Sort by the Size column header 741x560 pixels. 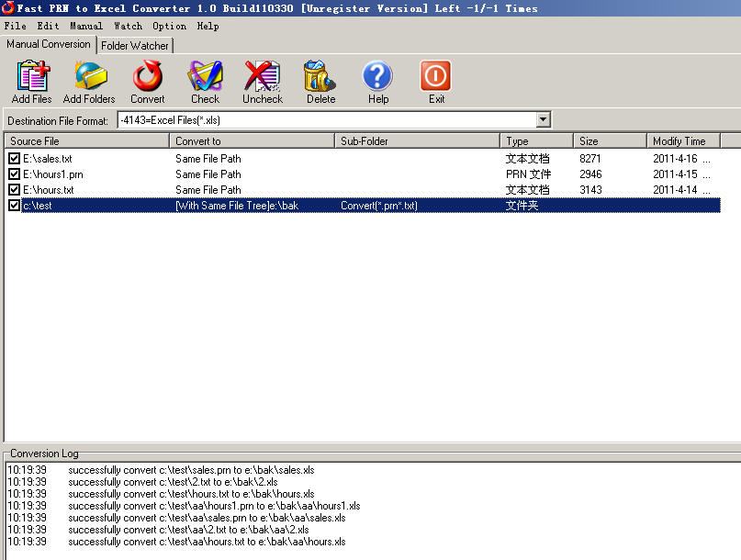(610, 140)
